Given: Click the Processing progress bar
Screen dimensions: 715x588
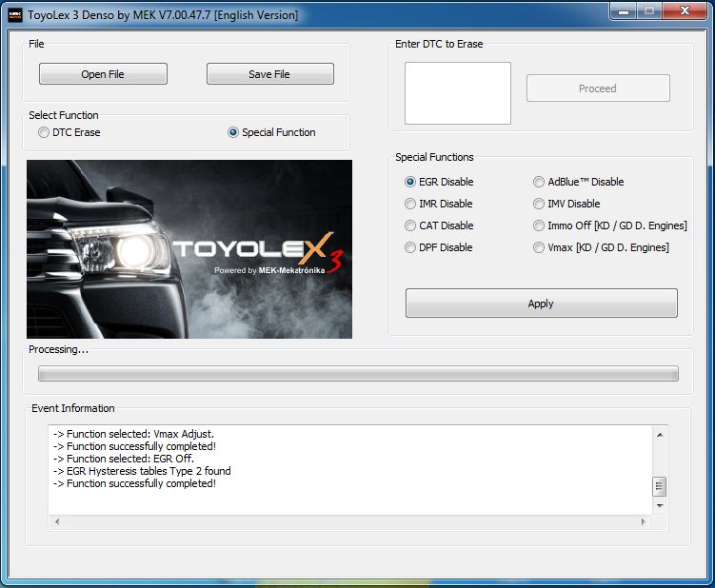Looking at the screenshot, I should coord(358,374).
